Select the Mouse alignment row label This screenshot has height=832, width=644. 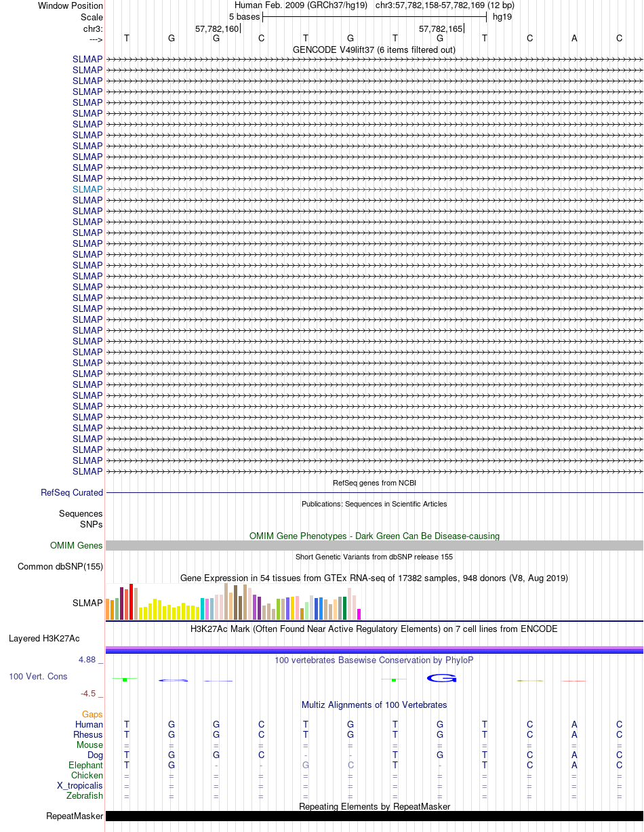click(89, 745)
